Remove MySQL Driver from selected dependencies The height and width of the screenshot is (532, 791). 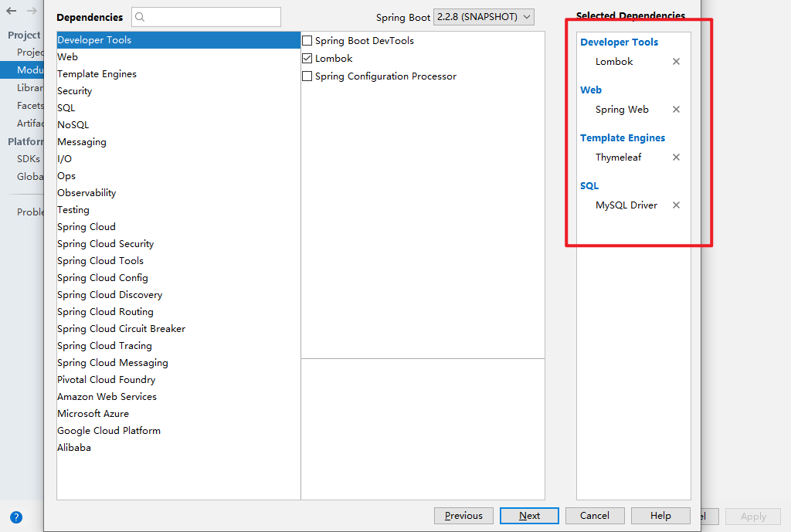[x=676, y=205]
